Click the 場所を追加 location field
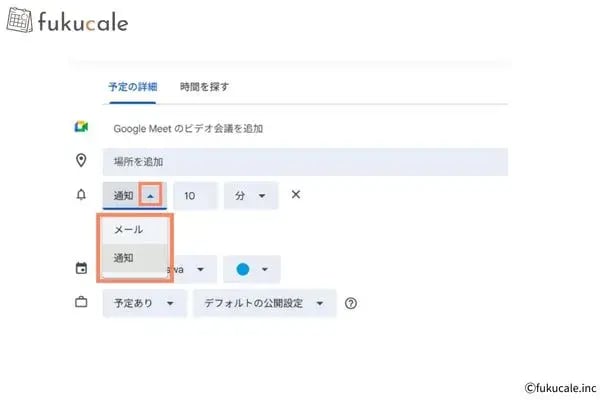 (x=304, y=162)
